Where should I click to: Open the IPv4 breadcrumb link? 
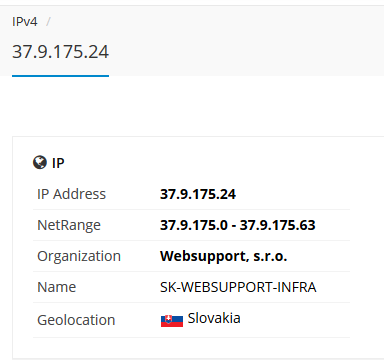25,22
